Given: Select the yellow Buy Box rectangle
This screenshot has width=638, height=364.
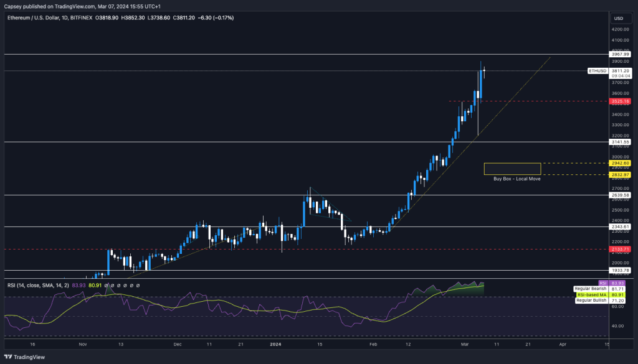Looking at the screenshot, I should [x=512, y=169].
